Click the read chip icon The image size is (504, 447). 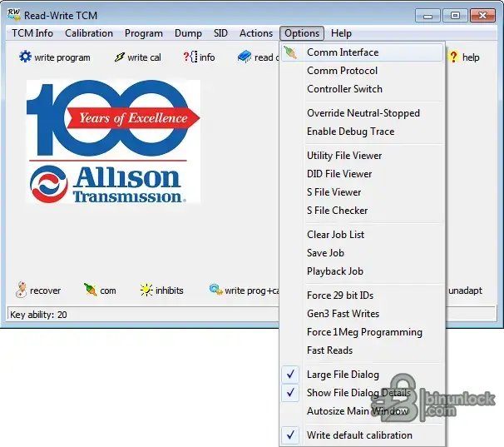click(x=245, y=57)
